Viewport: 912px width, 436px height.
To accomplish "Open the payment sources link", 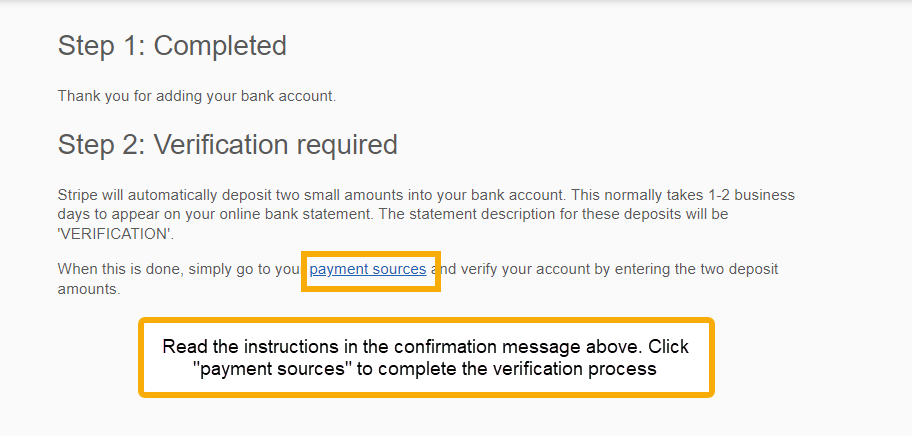I will click(x=368, y=270).
